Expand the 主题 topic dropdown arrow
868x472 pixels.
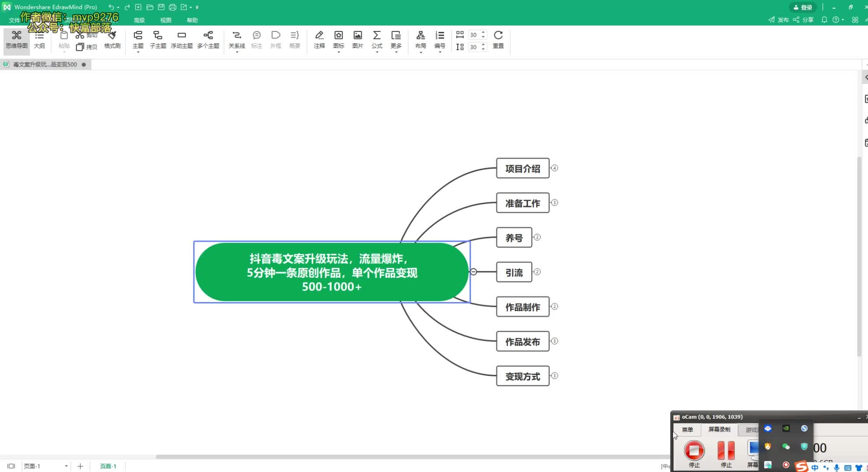(x=138, y=52)
